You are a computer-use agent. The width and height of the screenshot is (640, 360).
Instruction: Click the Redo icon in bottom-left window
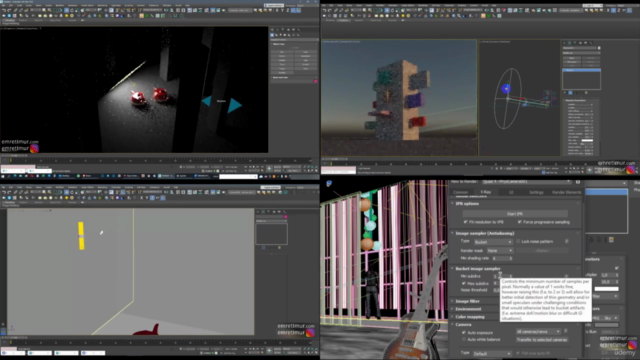(x=9, y=192)
